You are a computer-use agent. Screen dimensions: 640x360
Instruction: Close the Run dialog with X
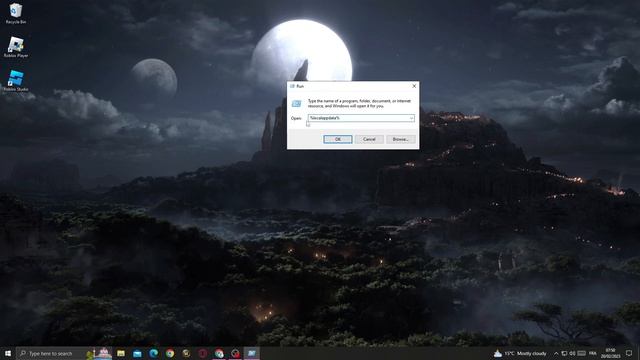point(414,86)
